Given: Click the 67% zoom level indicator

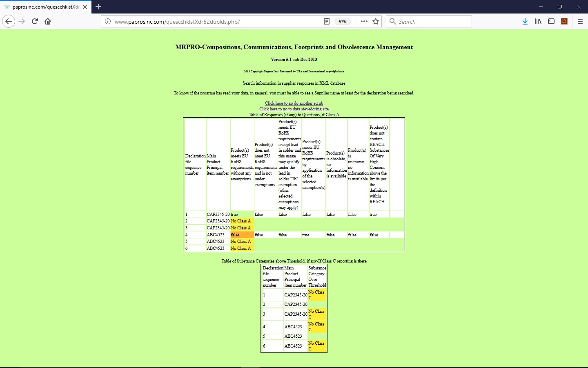Looking at the screenshot, I should (343, 22).
